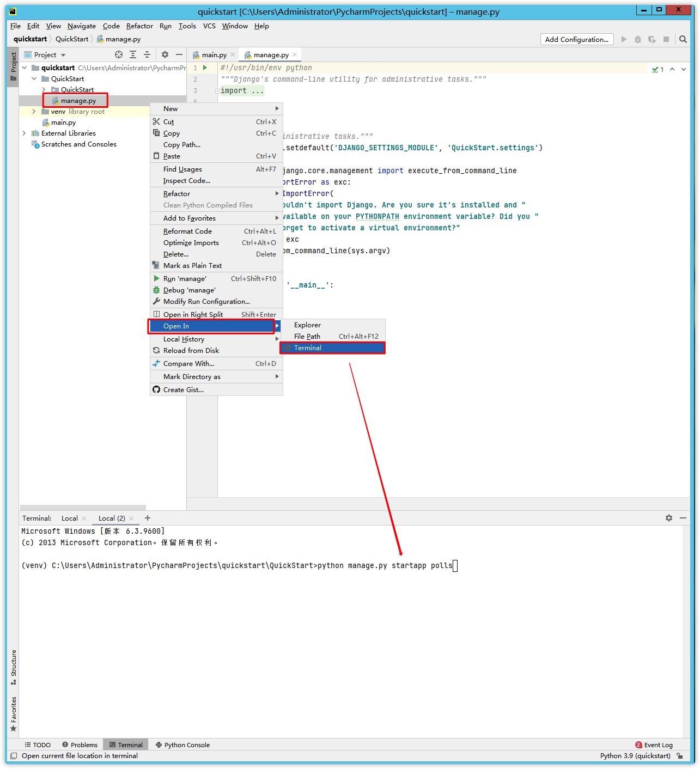Expand the Refactor submenu in context menu

(x=216, y=194)
